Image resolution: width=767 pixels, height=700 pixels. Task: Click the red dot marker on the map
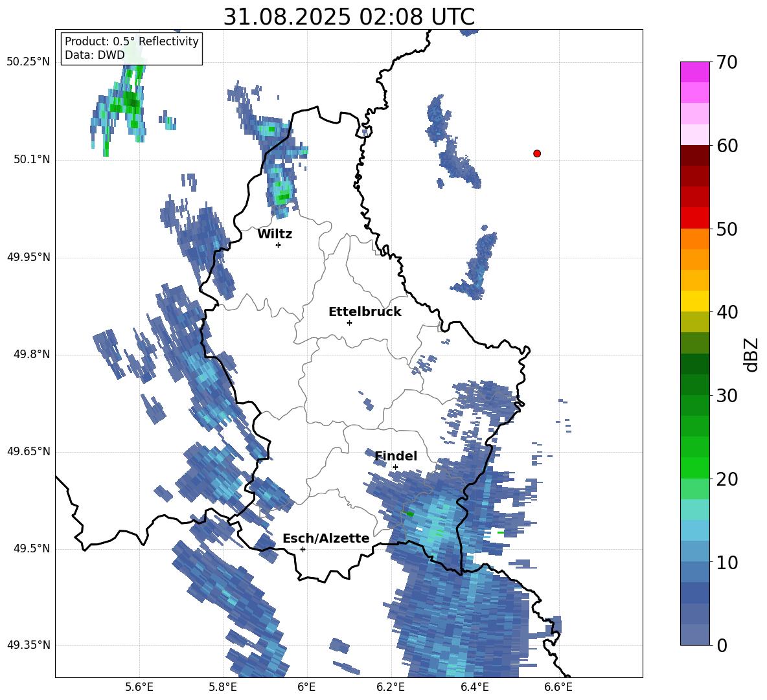pos(536,153)
